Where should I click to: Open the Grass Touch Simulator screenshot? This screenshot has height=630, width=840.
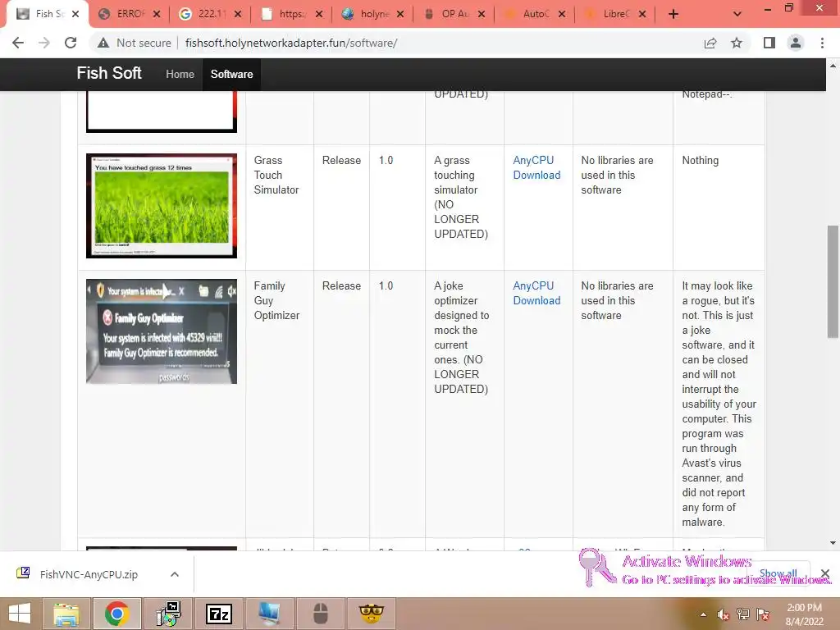coord(162,206)
